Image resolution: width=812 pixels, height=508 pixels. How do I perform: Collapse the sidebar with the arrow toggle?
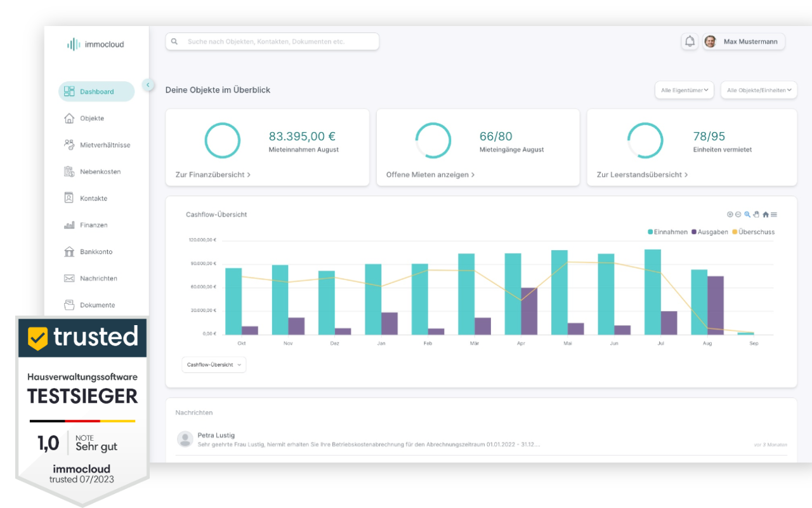click(x=148, y=84)
